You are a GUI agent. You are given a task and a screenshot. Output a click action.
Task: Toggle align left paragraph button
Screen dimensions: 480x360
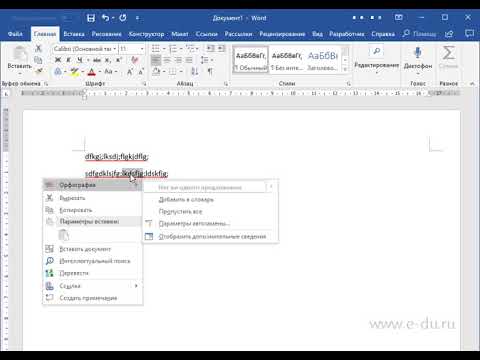(x=156, y=60)
